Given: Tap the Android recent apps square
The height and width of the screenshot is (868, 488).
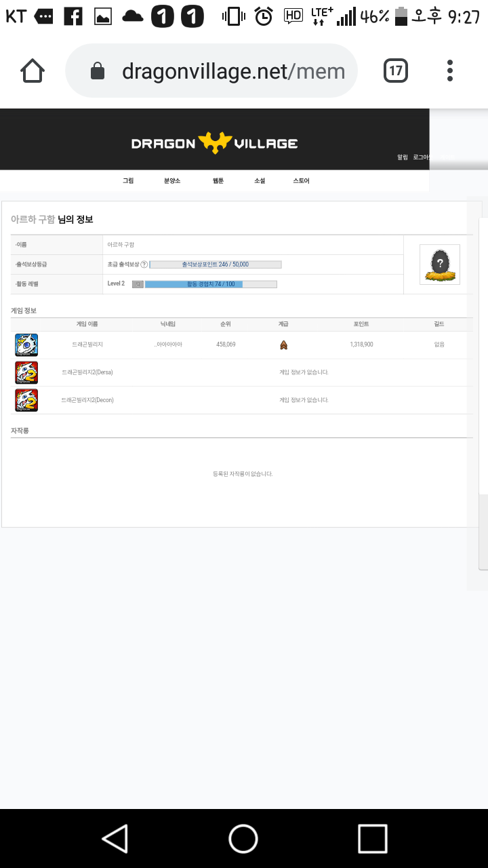Looking at the screenshot, I should (x=373, y=839).
